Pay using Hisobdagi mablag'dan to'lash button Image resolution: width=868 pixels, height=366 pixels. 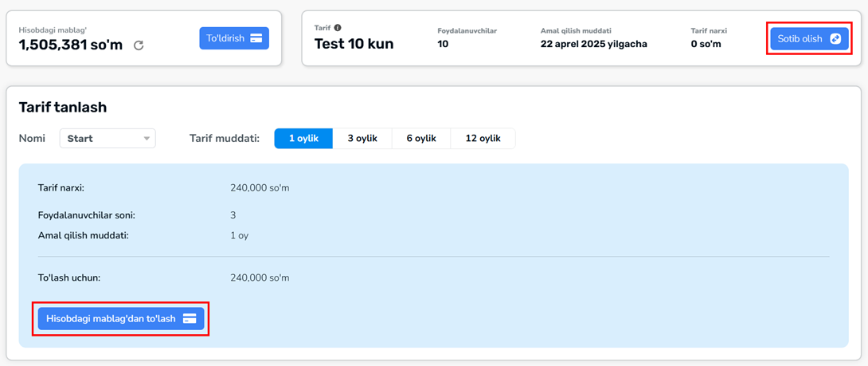point(111,319)
